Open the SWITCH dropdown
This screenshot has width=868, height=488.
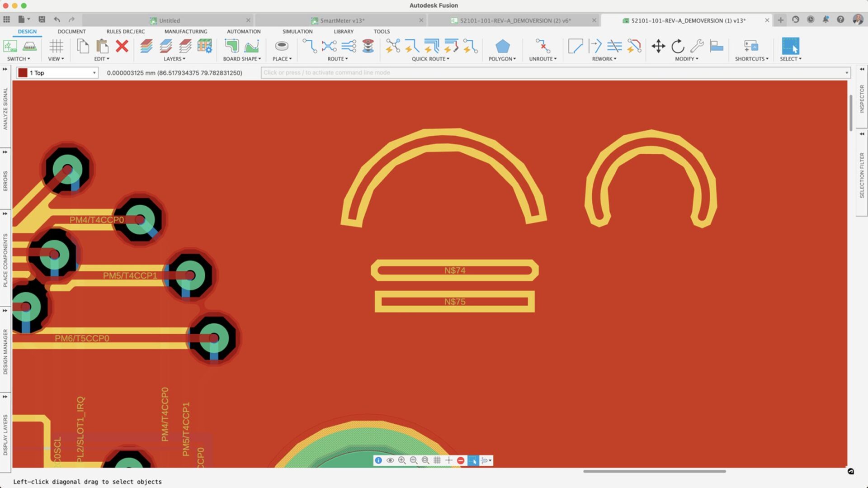point(19,59)
